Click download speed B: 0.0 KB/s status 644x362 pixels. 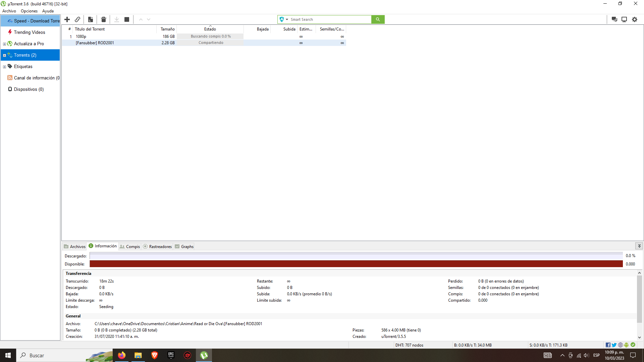(473, 345)
